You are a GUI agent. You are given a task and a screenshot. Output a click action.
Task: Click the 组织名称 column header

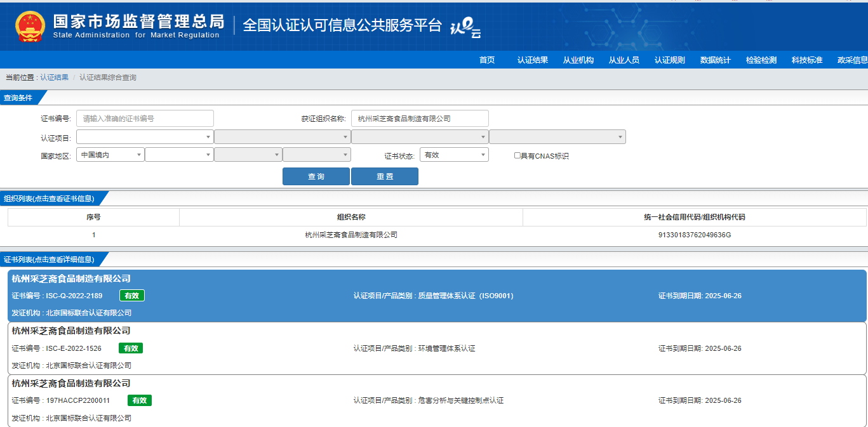[351, 217]
